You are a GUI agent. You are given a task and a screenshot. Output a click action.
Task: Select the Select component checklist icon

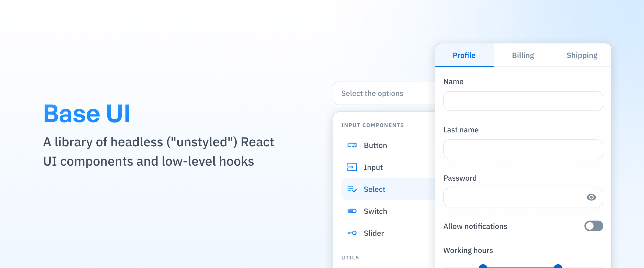click(x=352, y=189)
